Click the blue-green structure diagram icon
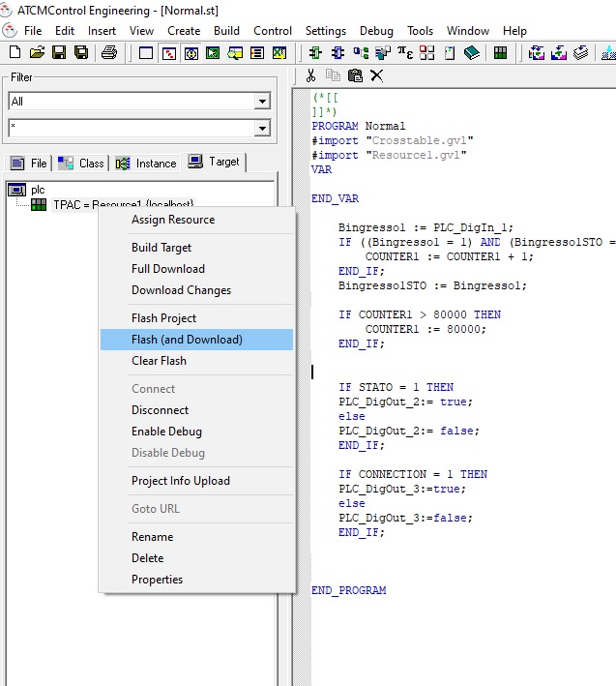Viewport: 616px width, 686px height. pos(361,53)
